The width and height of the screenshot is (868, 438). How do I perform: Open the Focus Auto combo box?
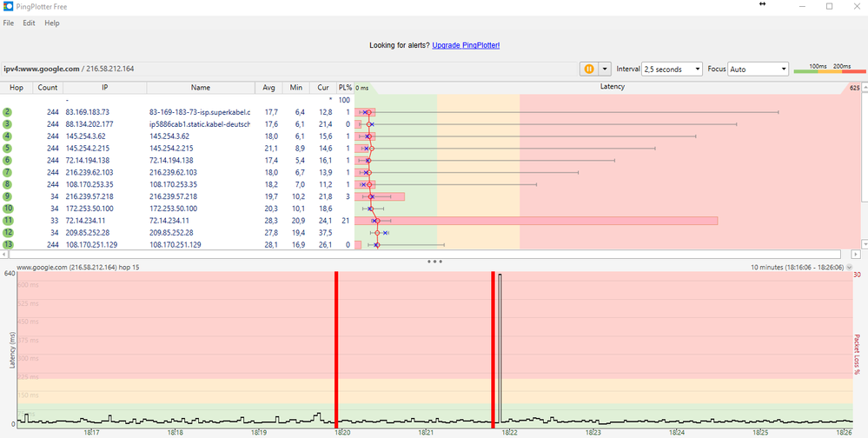coord(758,70)
